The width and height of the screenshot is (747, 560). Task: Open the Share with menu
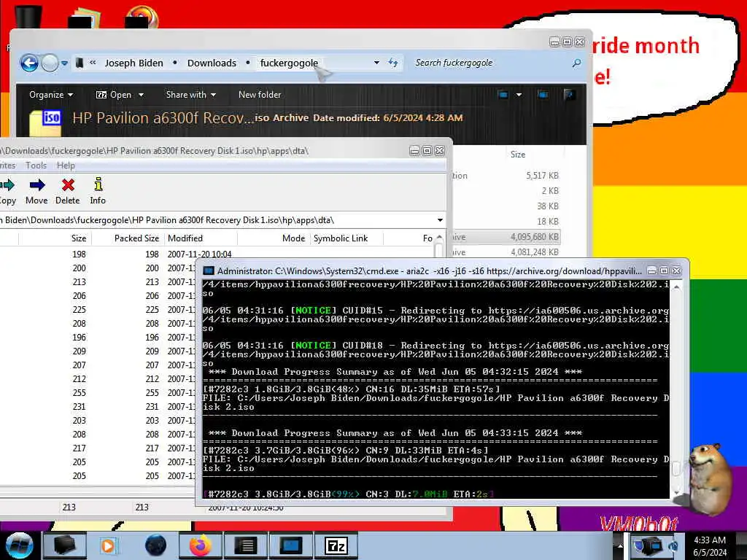191,95
